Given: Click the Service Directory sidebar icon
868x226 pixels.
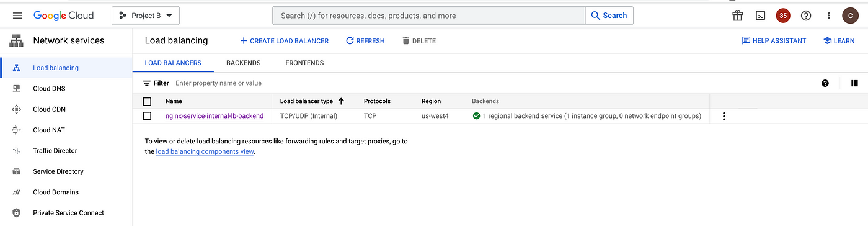Looking at the screenshot, I should click(x=17, y=171).
